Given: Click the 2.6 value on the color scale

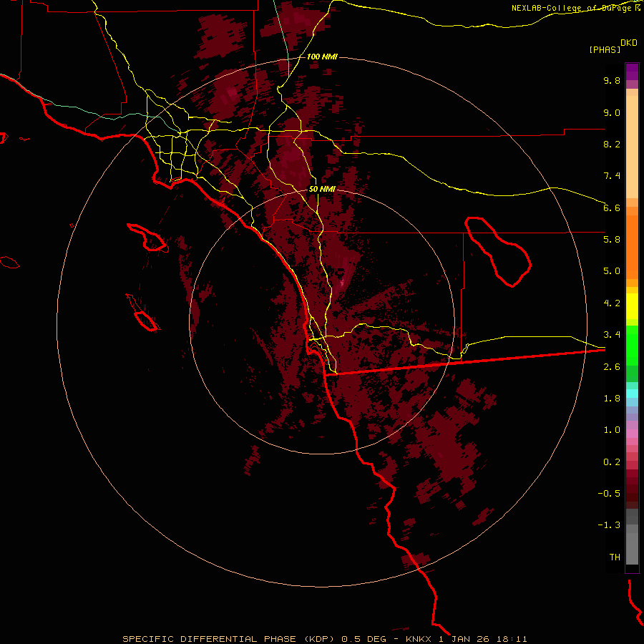Looking at the screenshot, I should 612,367.
